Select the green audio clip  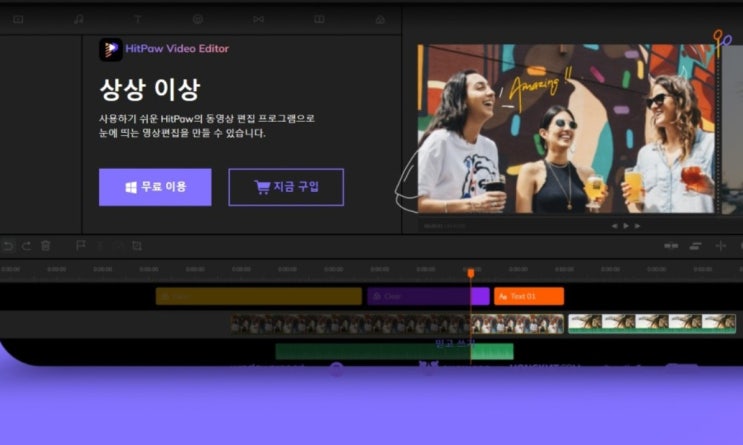pyautogui.click(x=394, y=352)
